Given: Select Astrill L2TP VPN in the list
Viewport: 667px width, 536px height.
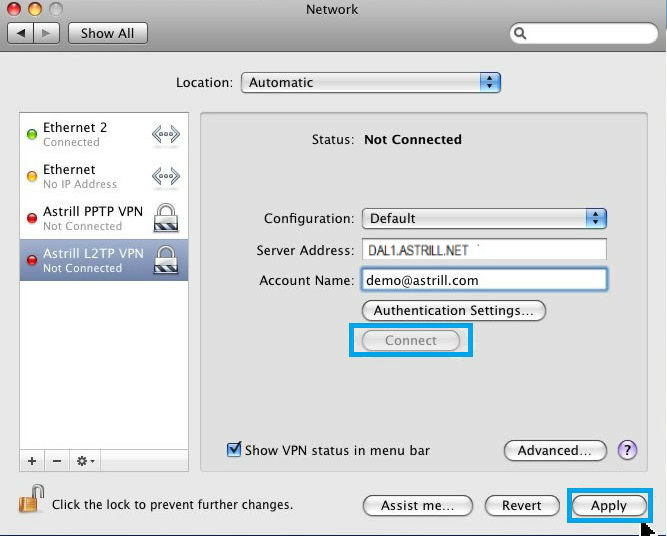Looking at the screenshot, I should 104,260.
